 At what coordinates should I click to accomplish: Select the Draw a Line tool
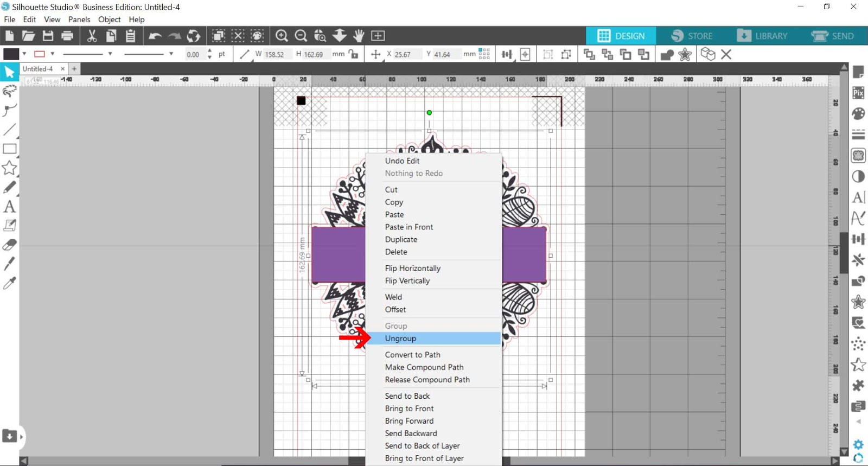tap(9, 130)
